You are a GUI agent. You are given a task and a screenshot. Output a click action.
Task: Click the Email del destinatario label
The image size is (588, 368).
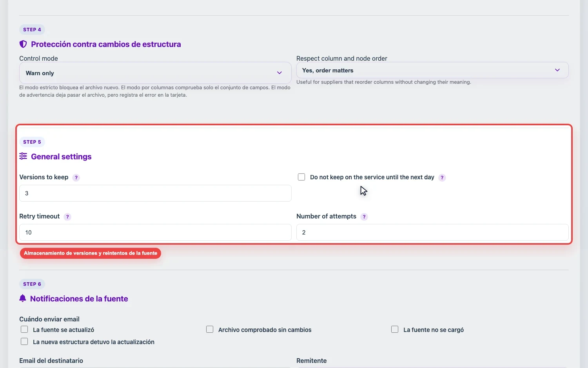point(51,361)
